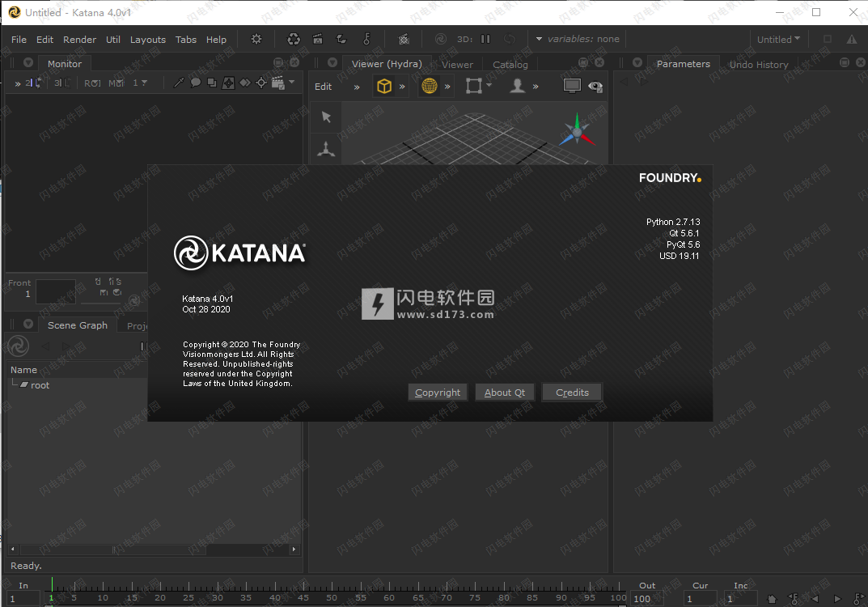Image resolution: width=868 pixels, height=607 pixels.
Task: Close the Parameters pane with X icon
Action: [x=861, y=62]
